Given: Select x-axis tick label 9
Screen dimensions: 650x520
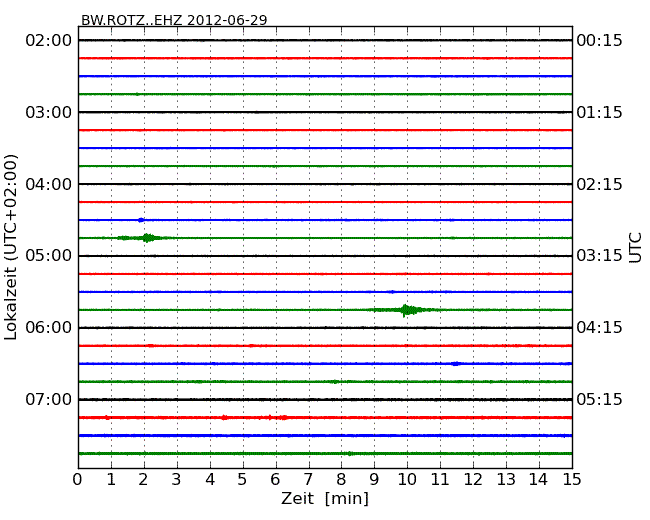Looking at the screenshot, I should (x=374, y=480).
